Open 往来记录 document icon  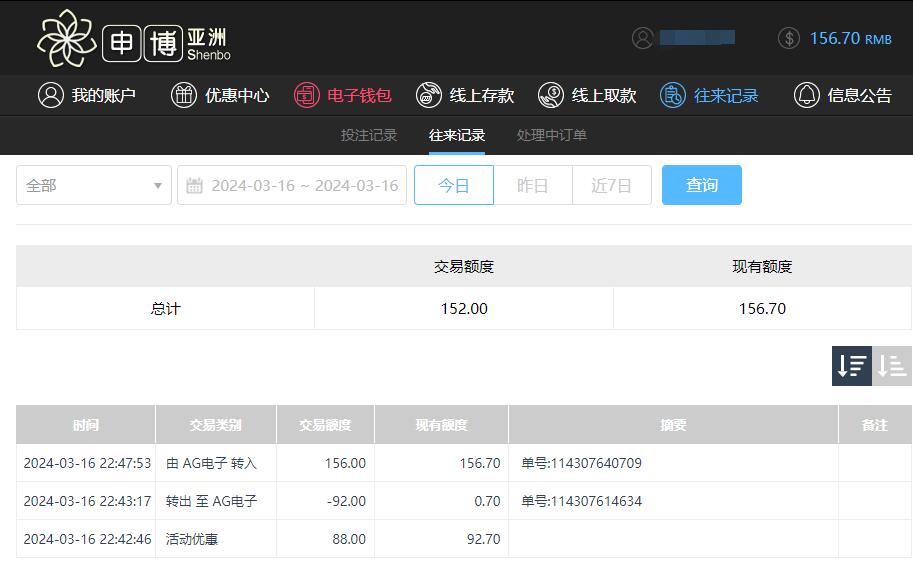click(x=673, y=95)
